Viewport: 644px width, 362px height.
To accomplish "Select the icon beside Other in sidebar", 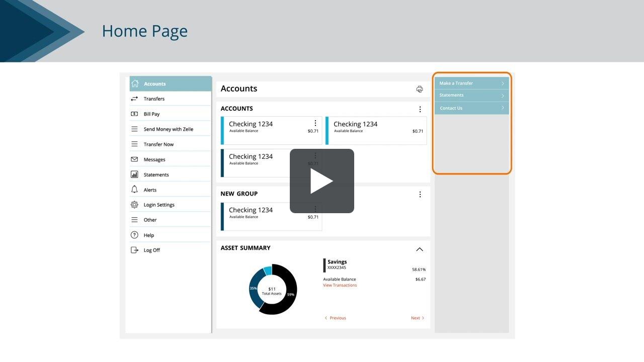I will point(134,220).
